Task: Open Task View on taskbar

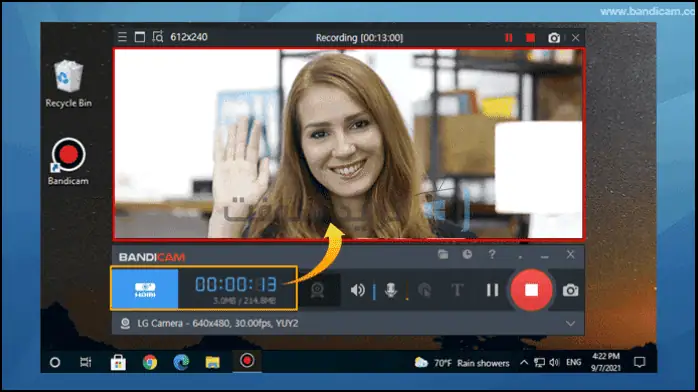Action: pos(85,362)
